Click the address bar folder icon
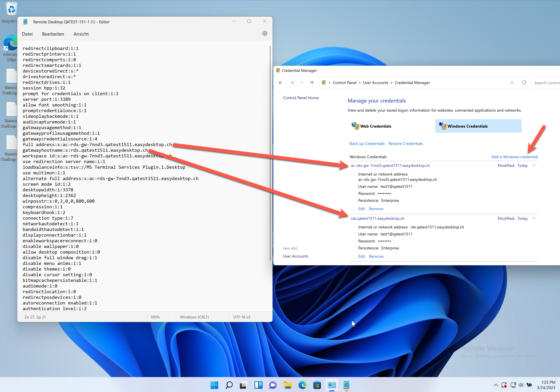This screenshot has width=560, height=392. coord(324,83)
